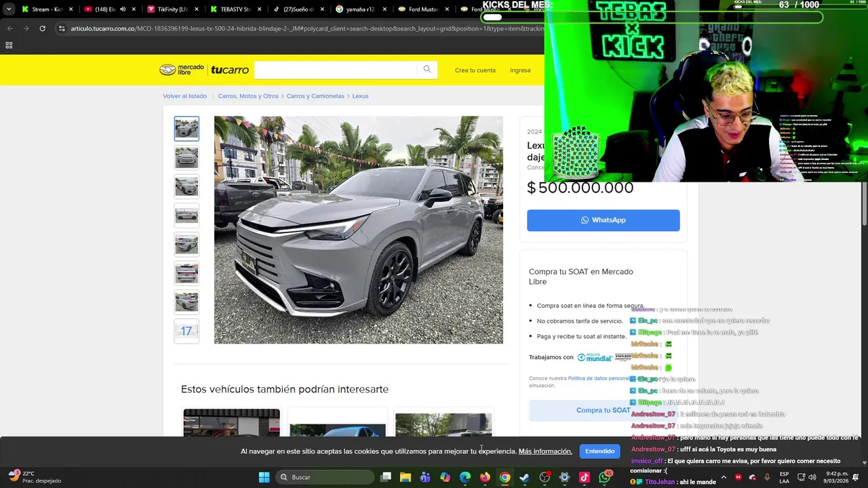Click the $500.000.000 price text
Image resolution: width=868 pixels, height=488 pixels.
[x=580, y=188]
